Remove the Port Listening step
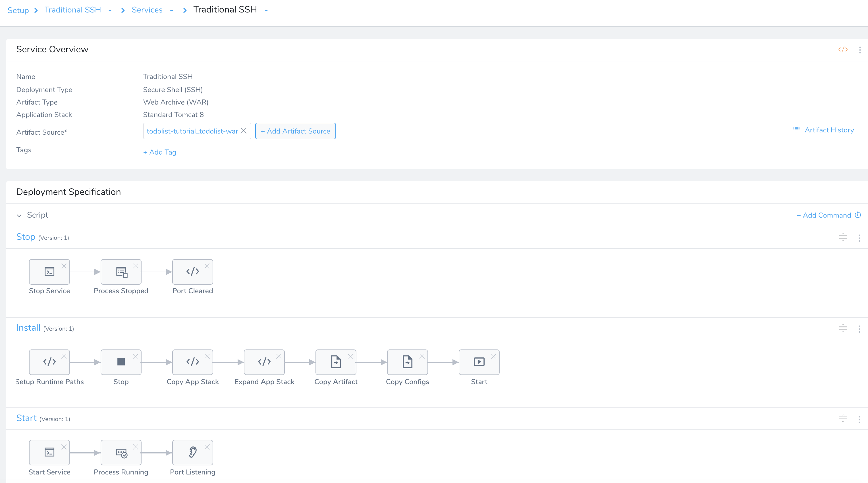The image size is (868, 483). pyautogui.click(x=207, y=447)
